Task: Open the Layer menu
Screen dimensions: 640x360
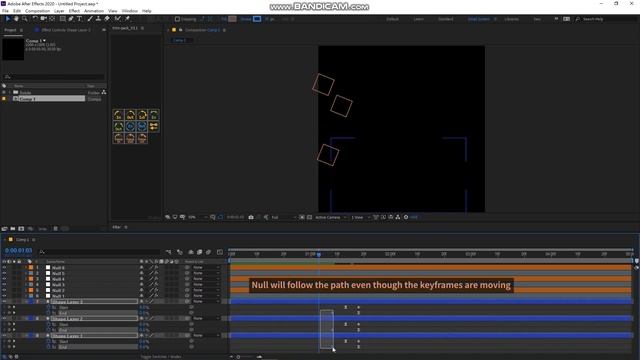Action: tap(59, 11)
